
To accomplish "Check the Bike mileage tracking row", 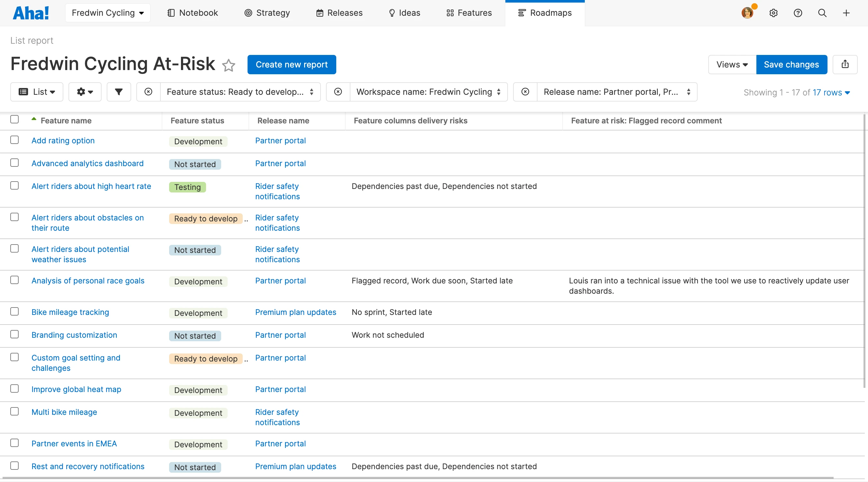I will coord(14,312).
